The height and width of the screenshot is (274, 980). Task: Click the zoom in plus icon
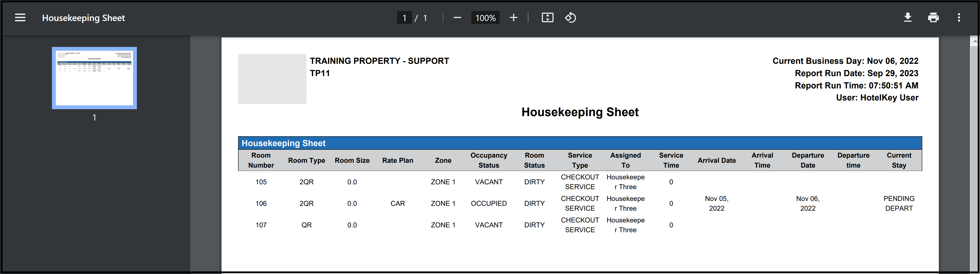(x=513, y=17)
